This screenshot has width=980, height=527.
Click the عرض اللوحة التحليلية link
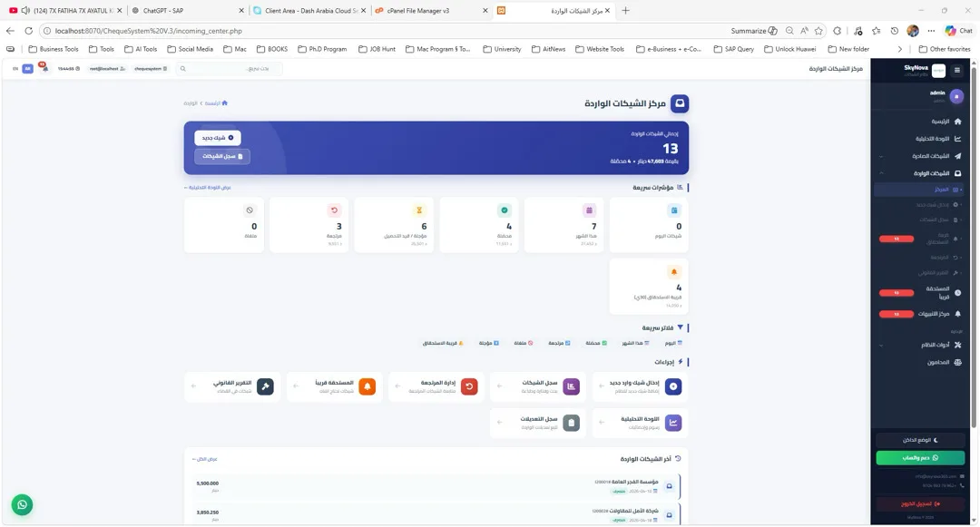[208, 188]
